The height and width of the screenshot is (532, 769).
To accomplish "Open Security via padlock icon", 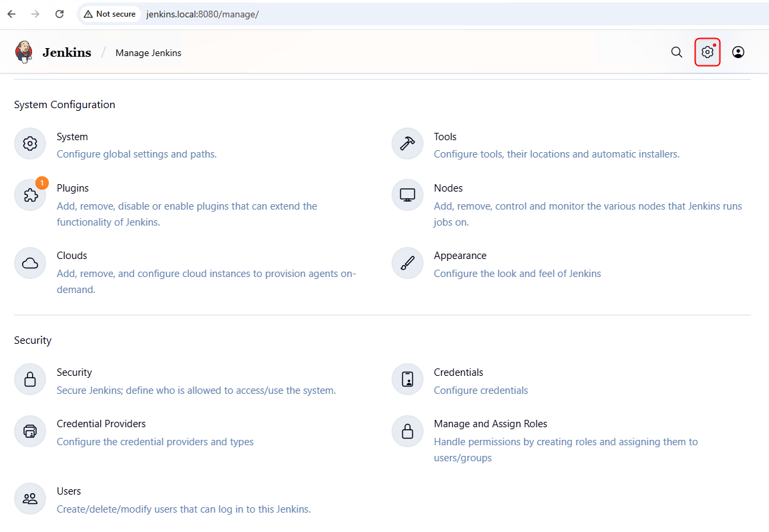I will [30, 379].
